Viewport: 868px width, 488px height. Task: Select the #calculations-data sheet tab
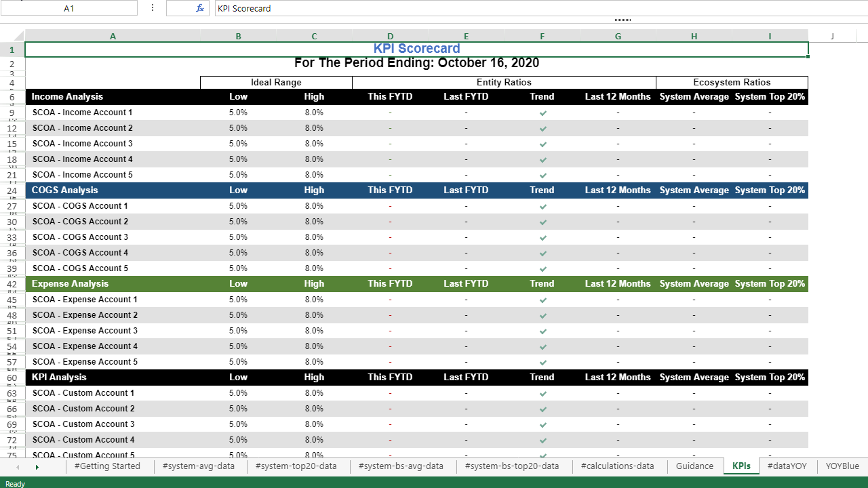pyautogui.click(x=618, y=466)
